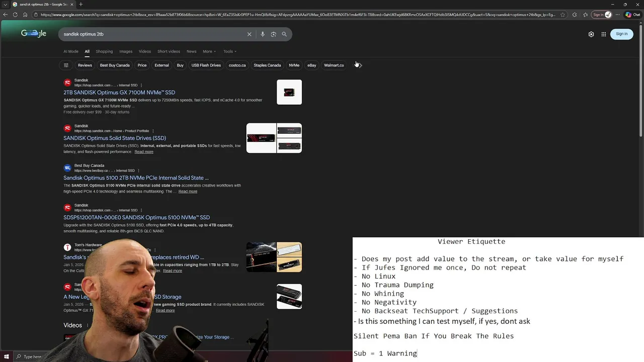
Task: Click the Sandisk favicon of the first result
Action: (x=67, y=83)
